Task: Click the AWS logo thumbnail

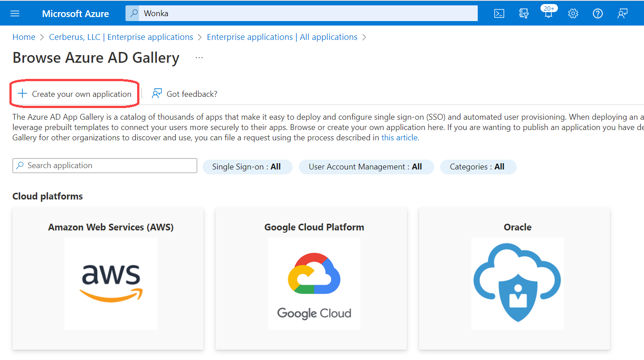Action: point(111,283)
